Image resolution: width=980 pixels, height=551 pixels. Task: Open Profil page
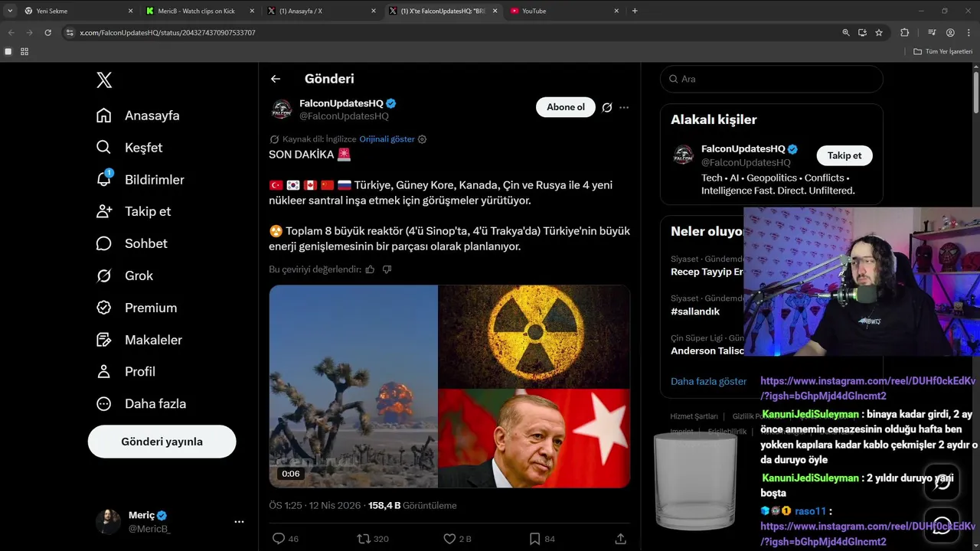click(x=126, y=372)
